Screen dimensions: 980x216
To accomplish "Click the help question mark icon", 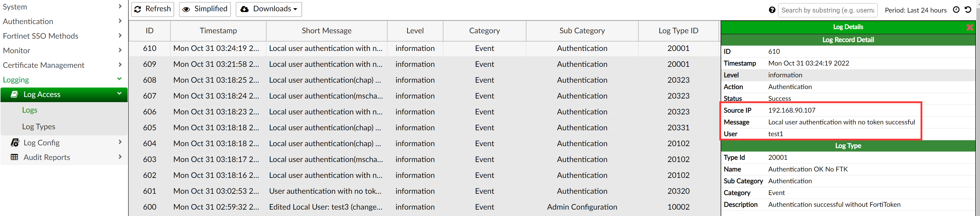I will (772, 10).
